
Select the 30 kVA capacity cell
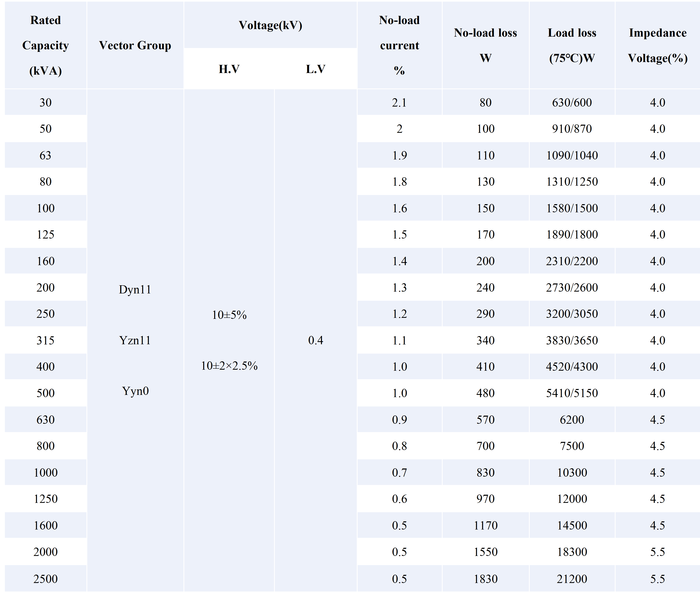point(46,102)
